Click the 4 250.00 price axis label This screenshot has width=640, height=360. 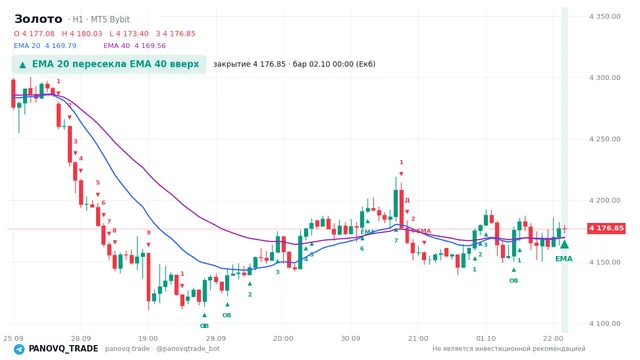click(x=604, y=139)
